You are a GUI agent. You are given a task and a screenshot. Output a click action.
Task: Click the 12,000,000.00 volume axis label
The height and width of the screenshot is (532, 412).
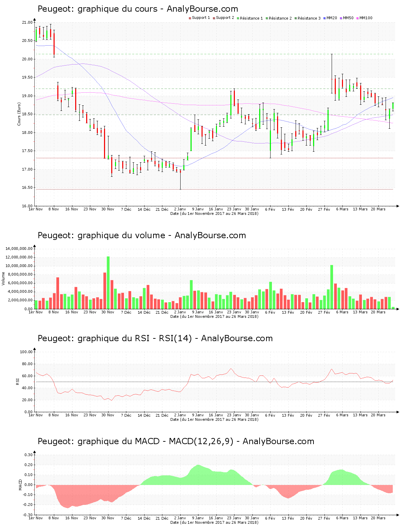pos(19,257)
